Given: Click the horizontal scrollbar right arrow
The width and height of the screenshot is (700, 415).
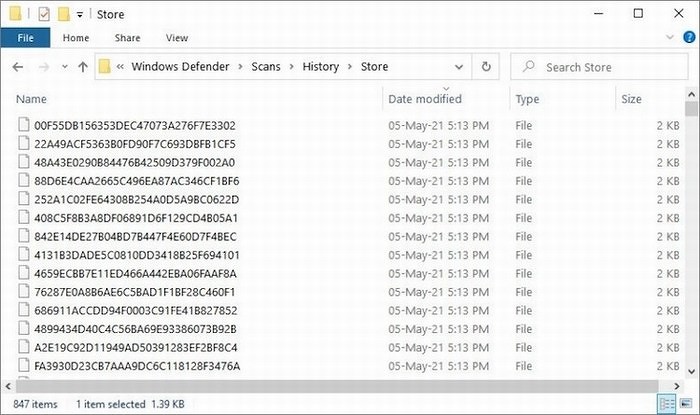Looking at the screenshot, I should [x=677, y=386].
